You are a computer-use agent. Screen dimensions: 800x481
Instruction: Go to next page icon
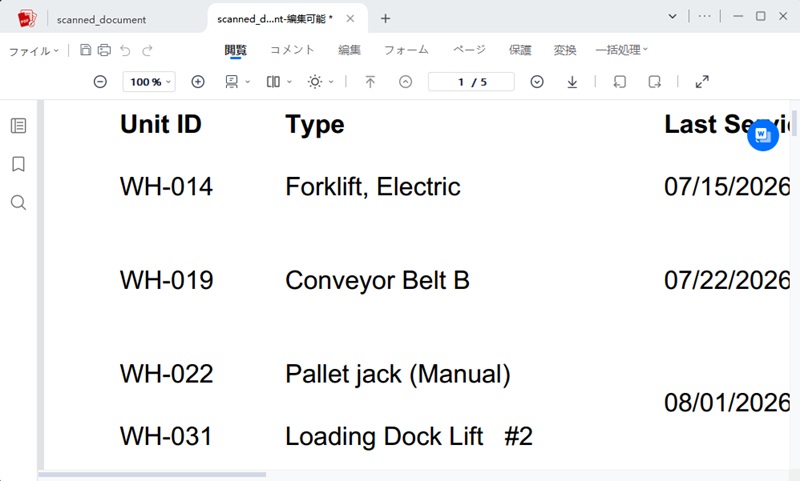(x=537, y=82)
